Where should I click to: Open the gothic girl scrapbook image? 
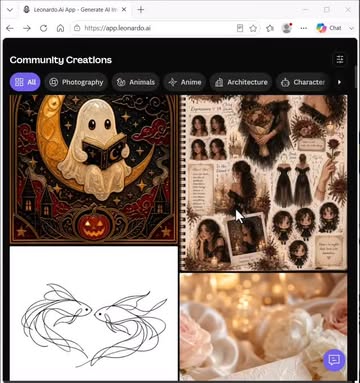(x=264, y=183)
